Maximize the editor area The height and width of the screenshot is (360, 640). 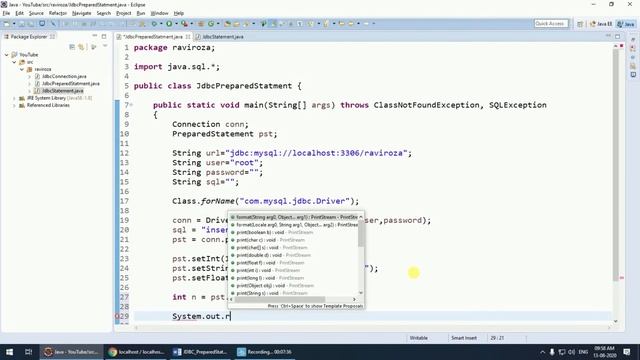617,36
